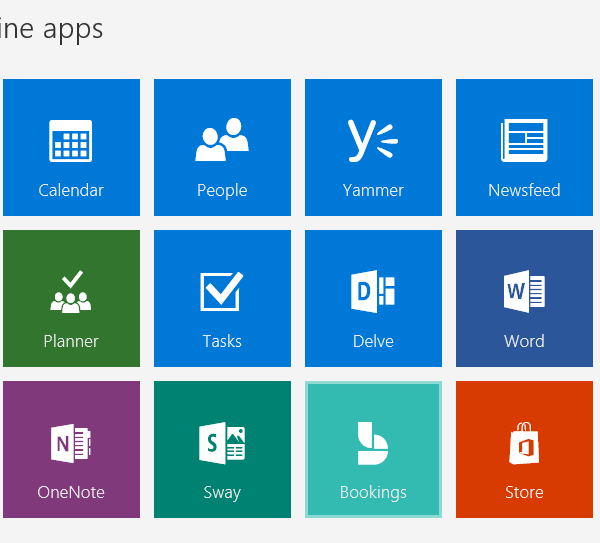Open the Newsfeed tile
Viewport: 600px width, 543px height.
click(x=524, y=147)
